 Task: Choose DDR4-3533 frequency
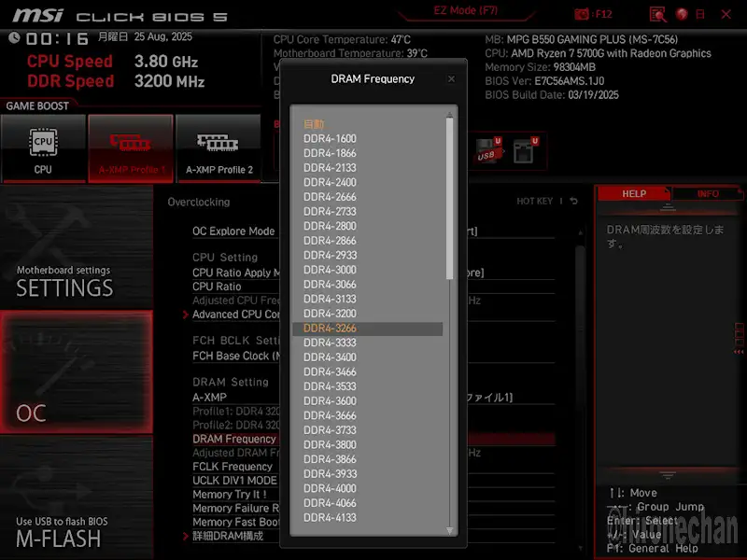(x=330, y=386)
